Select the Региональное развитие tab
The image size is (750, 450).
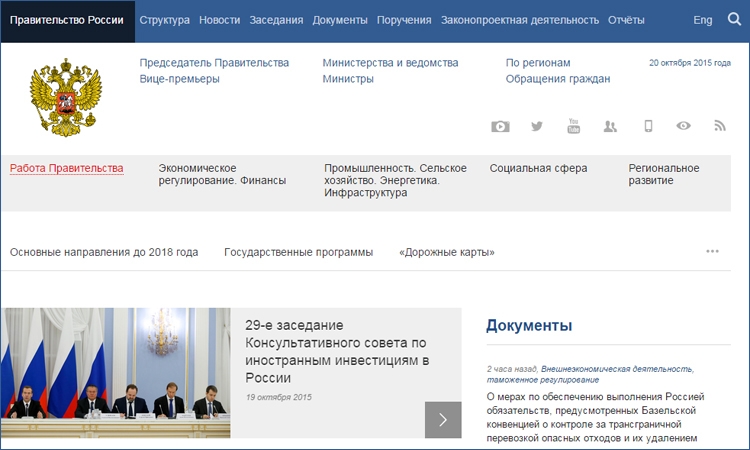[664, 175]
